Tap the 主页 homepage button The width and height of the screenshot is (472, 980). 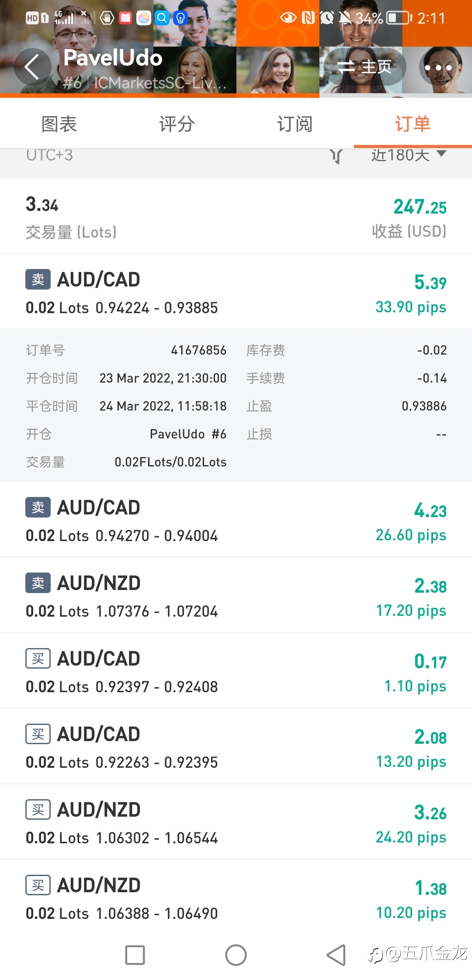[x=364, y=67]
